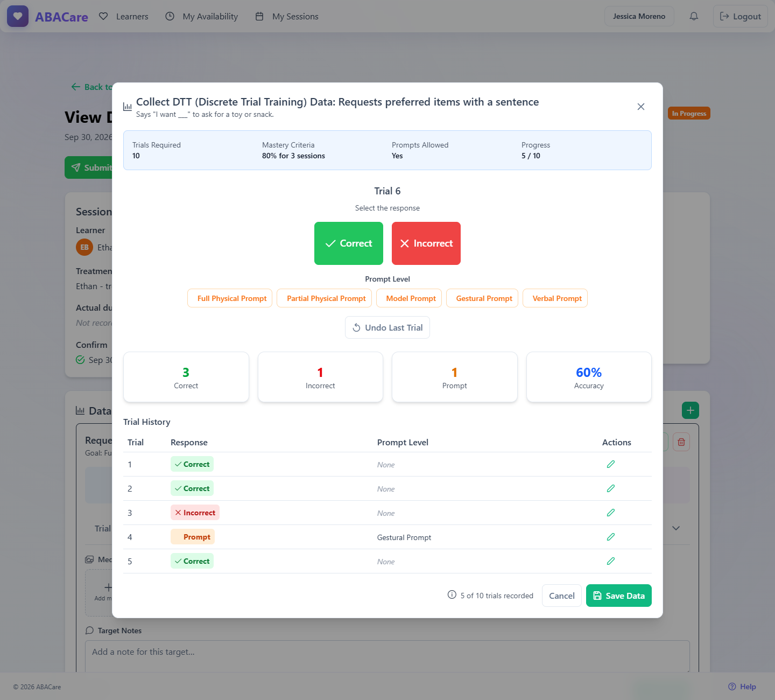
Task: Click the "80% for 3 sessions" mastery text
Action: click(293, 156)
